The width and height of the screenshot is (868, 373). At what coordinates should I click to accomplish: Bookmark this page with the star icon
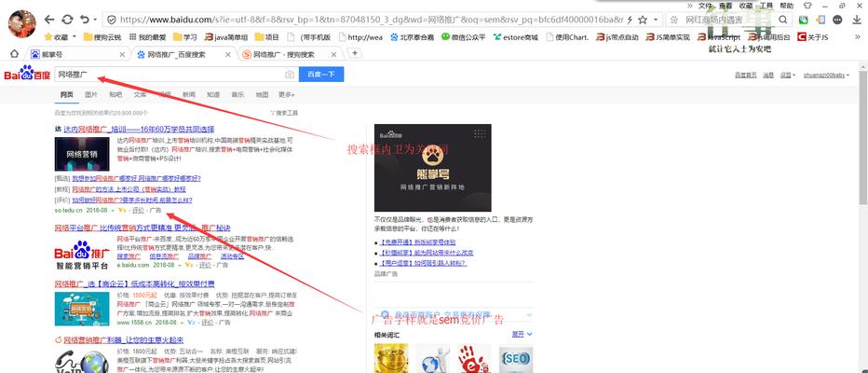(642, 20)
